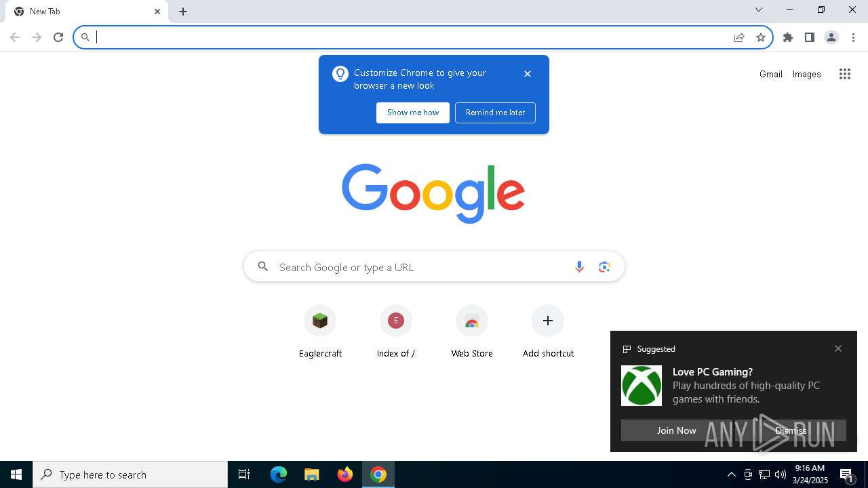Open the Google apps grid
Image resolution: width=868 pixels, height=488 pixels.
(x=845, y=74)
